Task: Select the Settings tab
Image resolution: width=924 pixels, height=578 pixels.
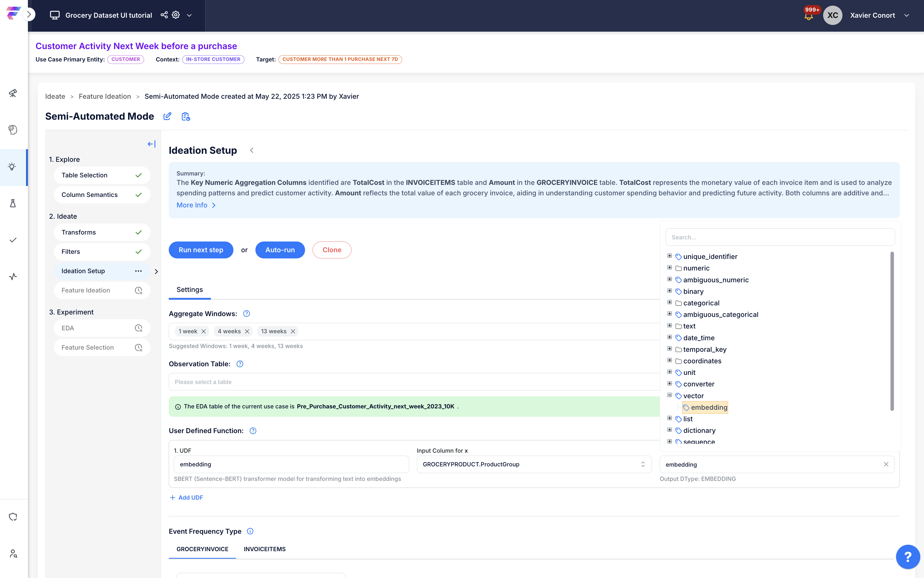Action: [189, 290]
